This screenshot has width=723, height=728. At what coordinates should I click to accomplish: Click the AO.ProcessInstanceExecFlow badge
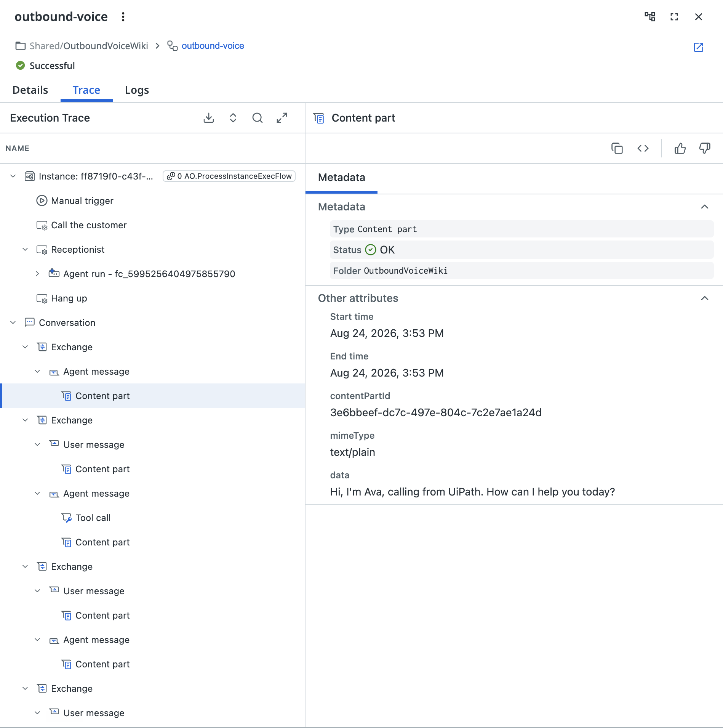pyautogui.click(x=229, y=176)
